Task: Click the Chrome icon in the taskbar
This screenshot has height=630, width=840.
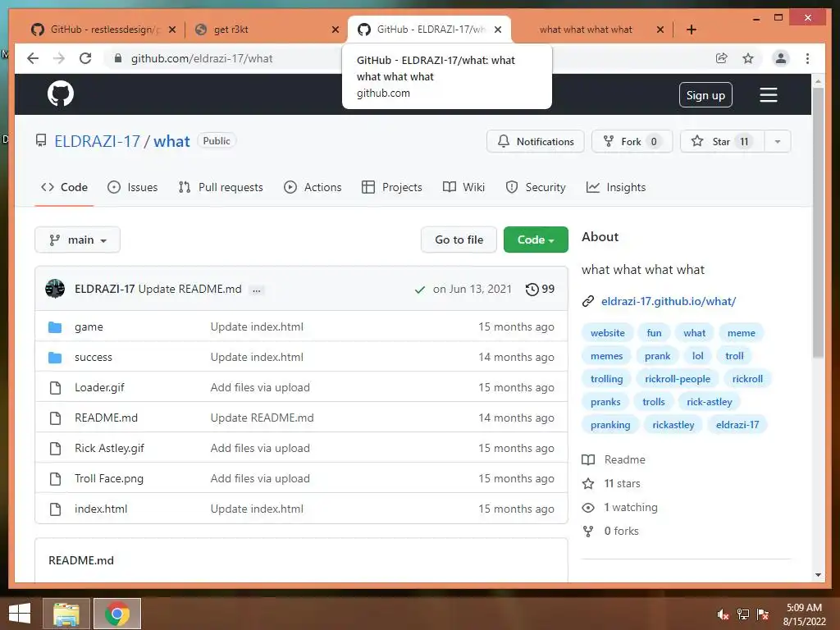Action: (117, 614)
